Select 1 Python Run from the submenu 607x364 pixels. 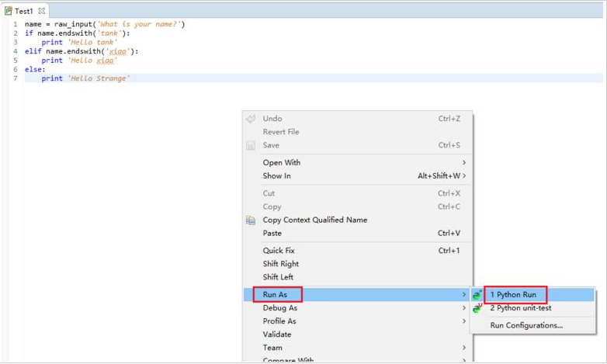click(x=513, y=295)
